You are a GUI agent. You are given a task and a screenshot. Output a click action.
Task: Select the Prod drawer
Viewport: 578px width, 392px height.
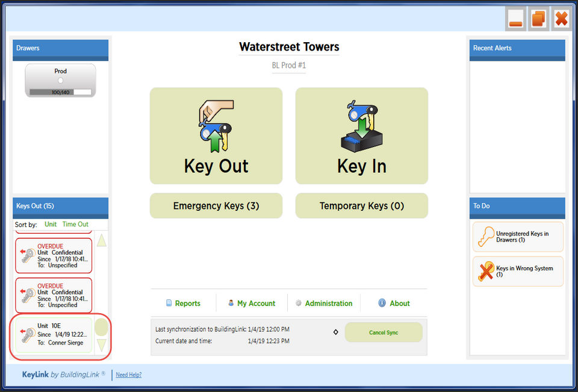pos(60,81)
